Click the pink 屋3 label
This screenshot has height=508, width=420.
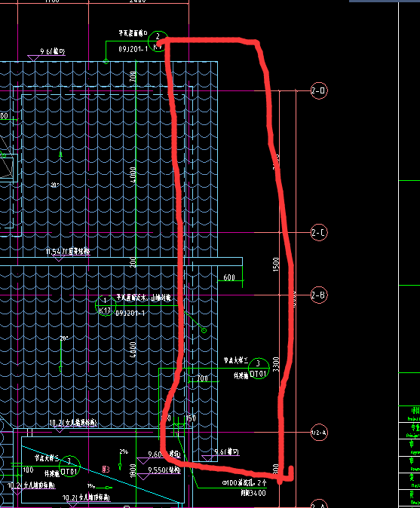pos(106,469)
